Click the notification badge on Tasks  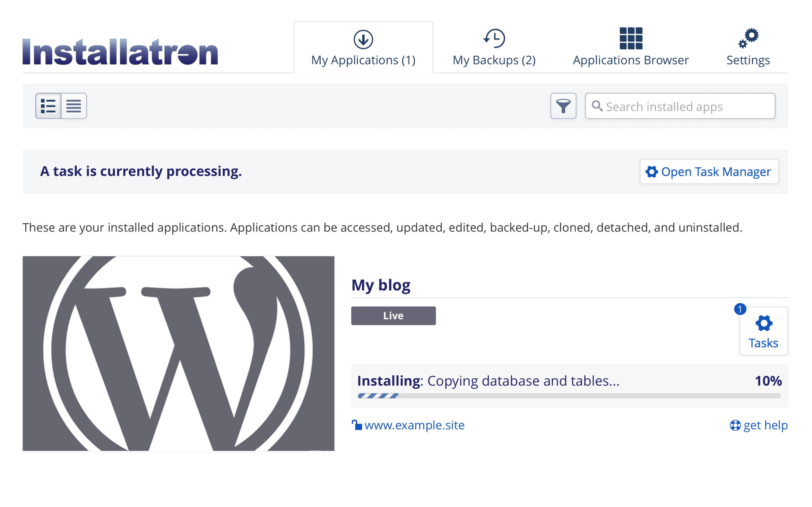point(740,309)
